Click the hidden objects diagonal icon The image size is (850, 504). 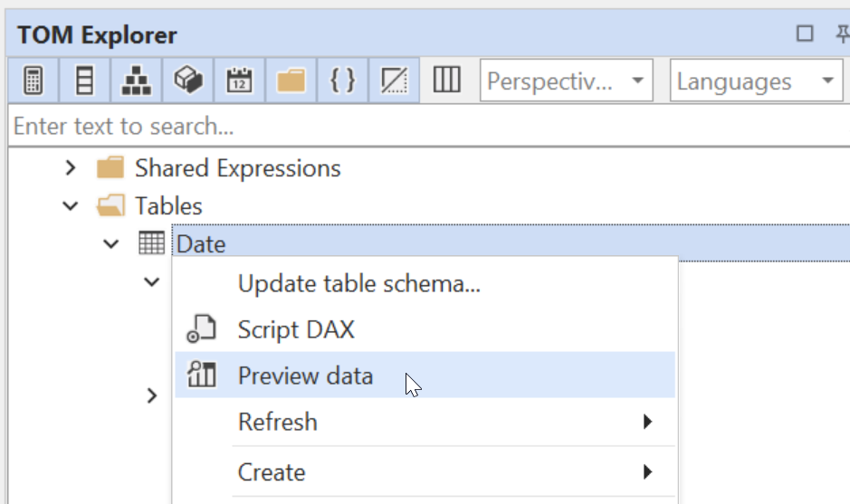[x=394, y=81]
